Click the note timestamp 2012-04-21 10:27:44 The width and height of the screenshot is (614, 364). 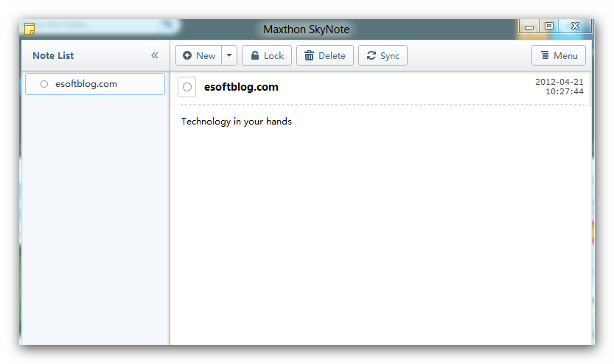click(559, 86)
